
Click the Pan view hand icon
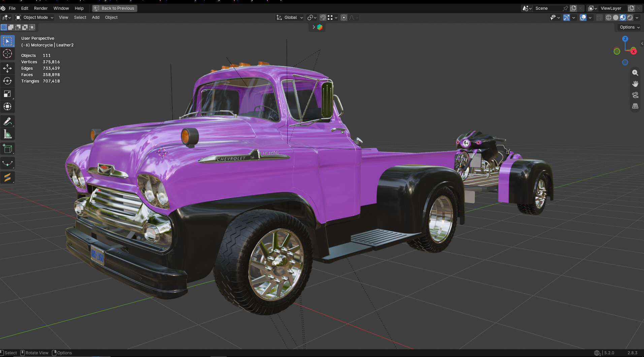tap(635, 84)
